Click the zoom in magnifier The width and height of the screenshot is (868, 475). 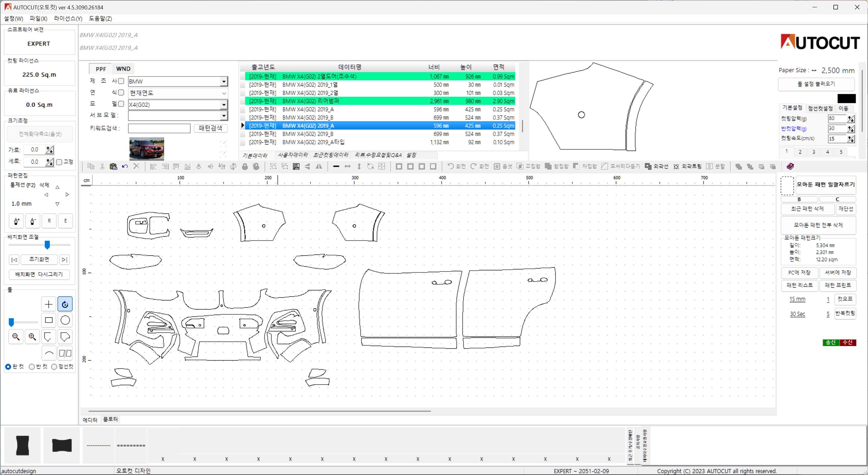tap(32, 337)
